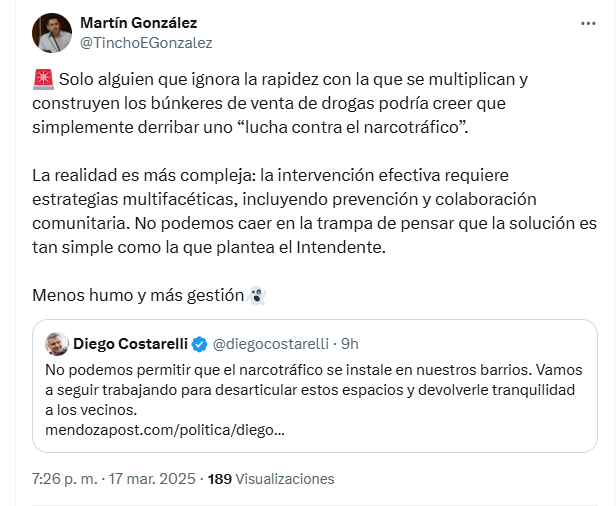Open the Diego Costarelli name in quoted tweet

pos(129,344)
